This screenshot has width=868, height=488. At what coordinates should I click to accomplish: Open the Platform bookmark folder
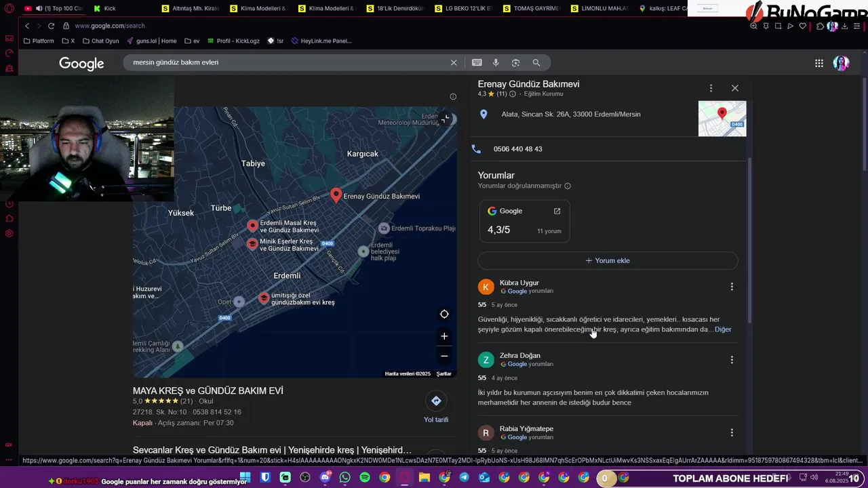39,41
